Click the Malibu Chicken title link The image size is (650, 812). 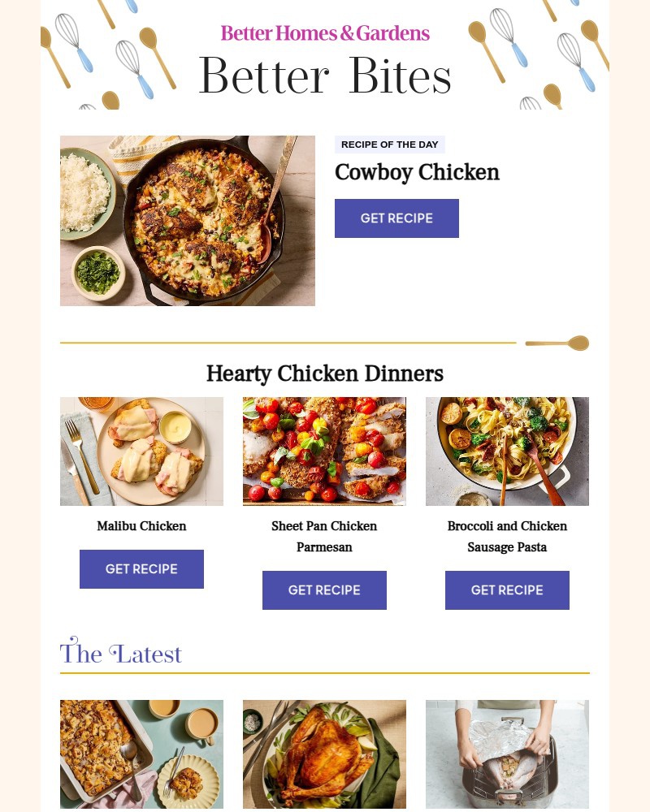(x=141, y=526)
